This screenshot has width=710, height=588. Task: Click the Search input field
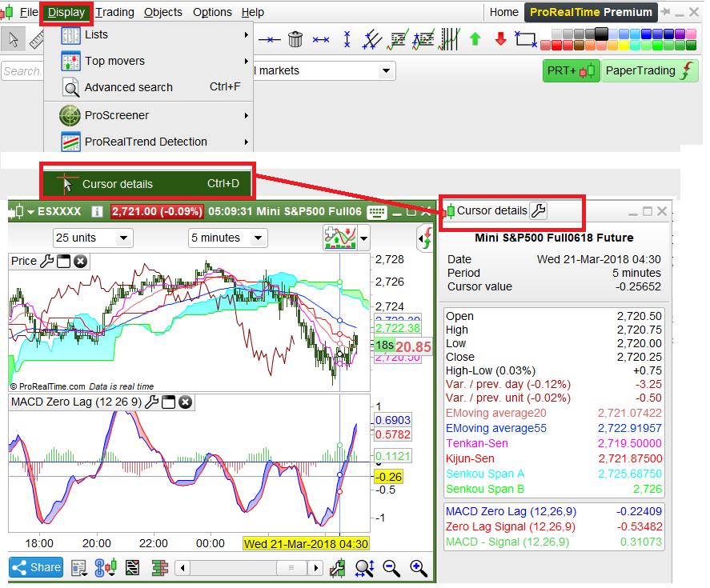(x=22, y=71)
